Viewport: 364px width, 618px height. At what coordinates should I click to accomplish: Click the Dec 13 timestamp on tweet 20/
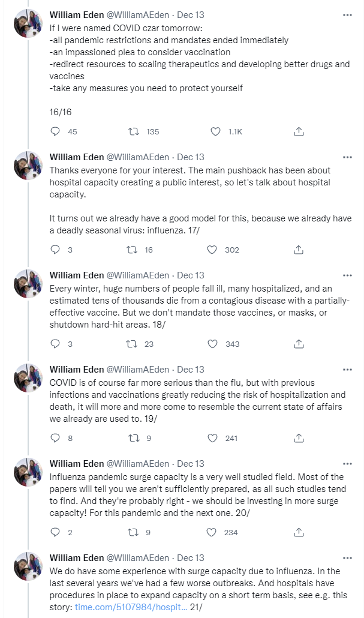click(191, 464)
